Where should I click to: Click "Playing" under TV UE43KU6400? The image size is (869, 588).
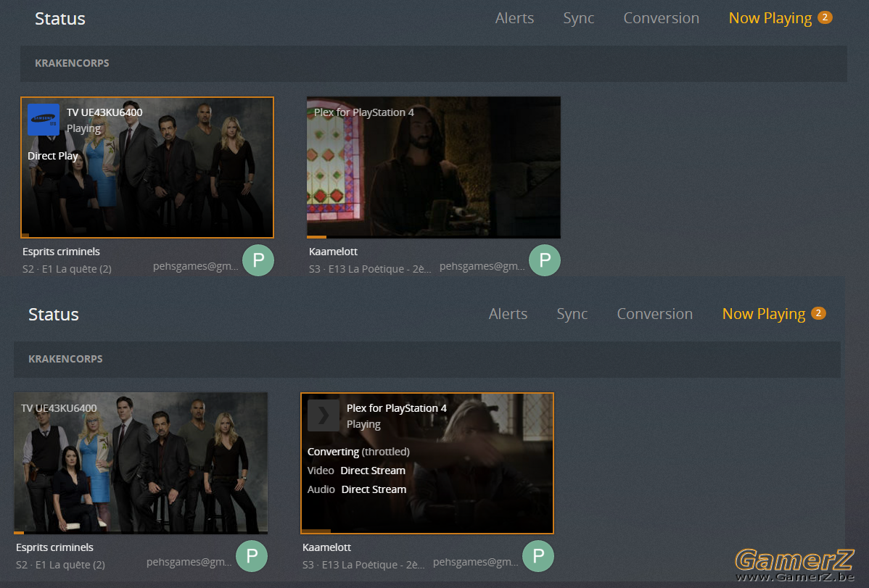tap(83, 128)
